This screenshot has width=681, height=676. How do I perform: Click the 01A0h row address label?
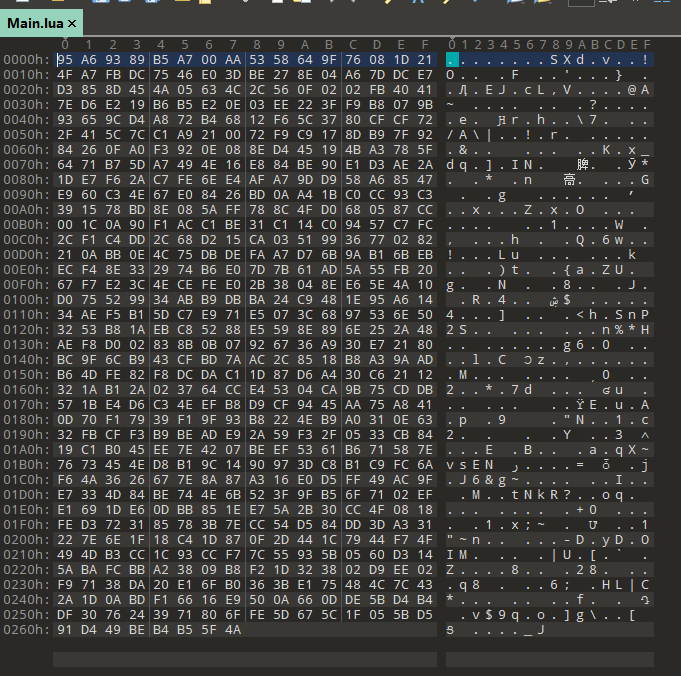tap(21, 451)
